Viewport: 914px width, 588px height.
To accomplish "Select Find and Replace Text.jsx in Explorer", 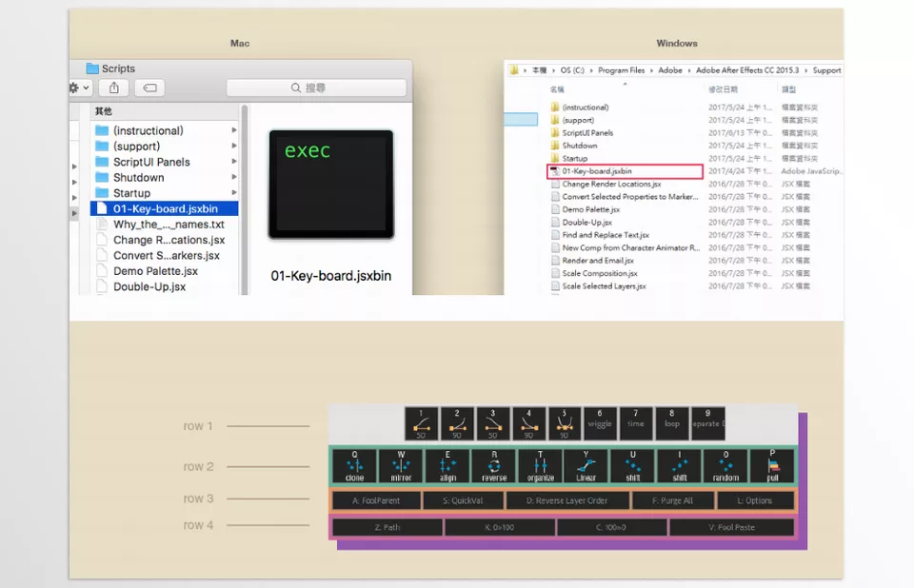I will [606, 235].
